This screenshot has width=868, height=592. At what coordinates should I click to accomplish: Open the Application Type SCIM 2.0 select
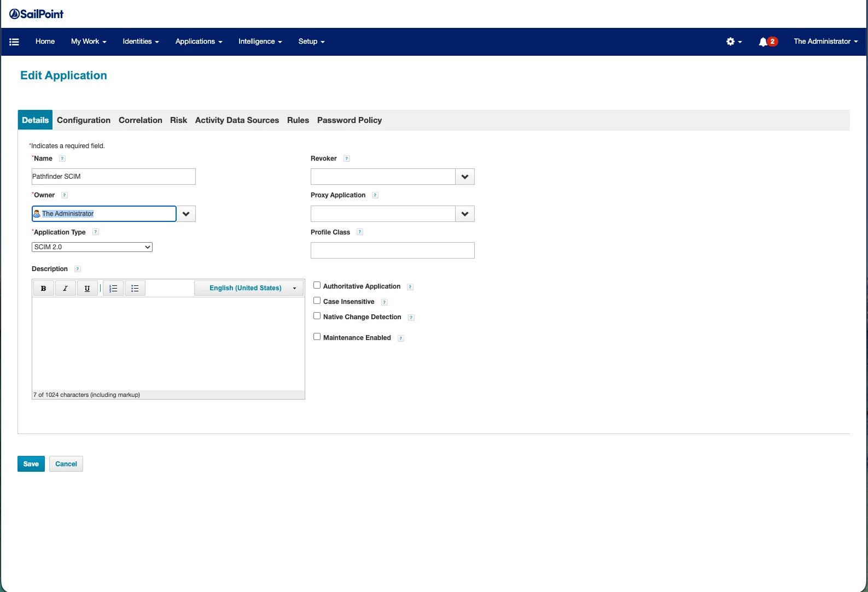coord(92,247)
